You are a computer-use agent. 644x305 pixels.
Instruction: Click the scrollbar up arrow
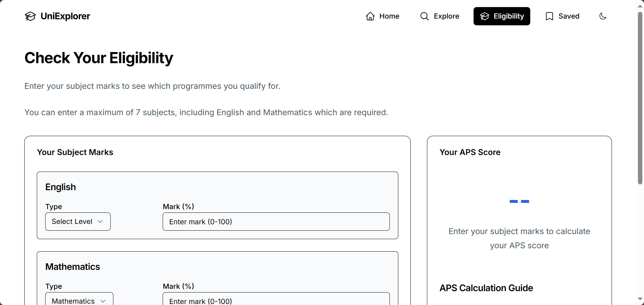click(640, 6)
